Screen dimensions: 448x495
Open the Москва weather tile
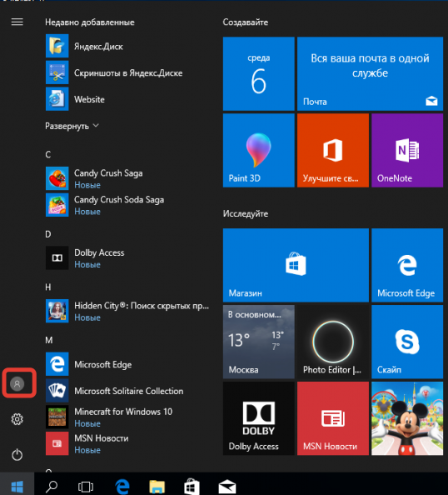(x=259, y=342)
